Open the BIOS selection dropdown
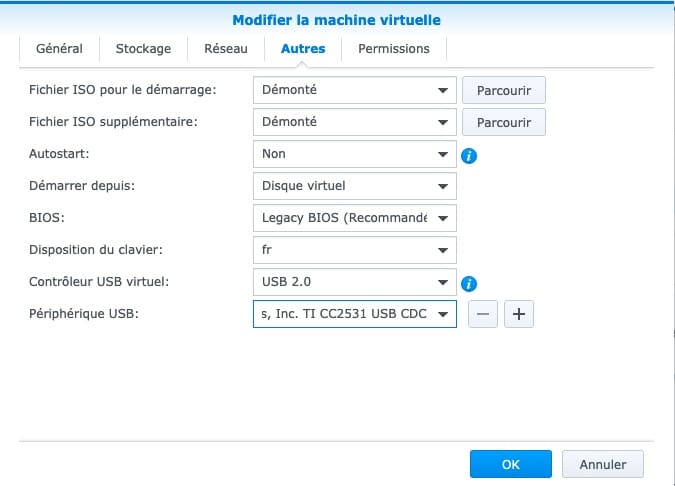Image resolution: width=675 pixels, height=486 pixels. pos(355,218)
